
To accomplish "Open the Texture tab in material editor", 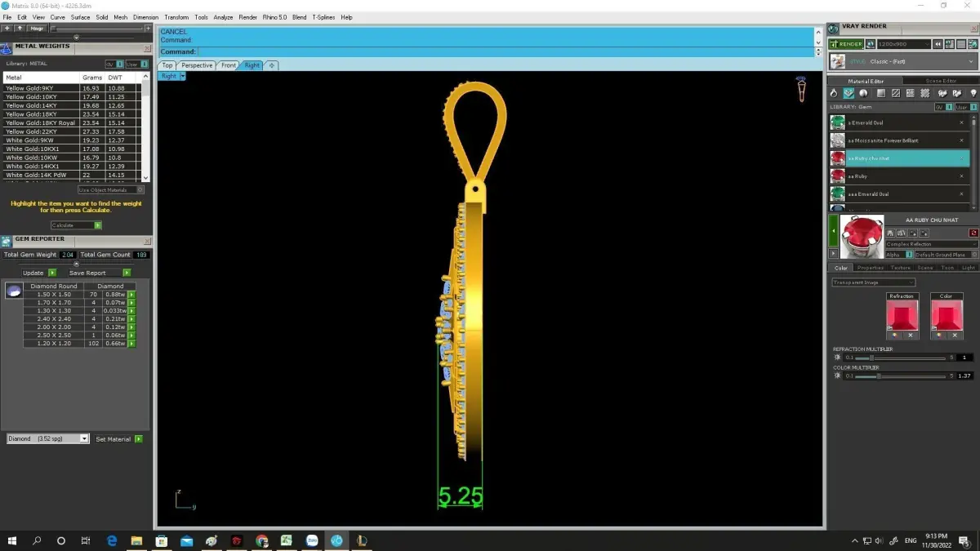I will click(x=900, y=268).
